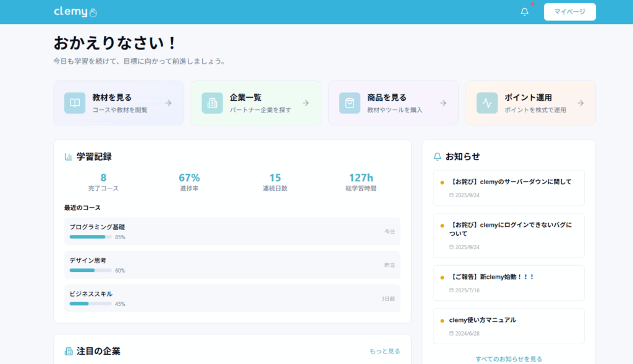Viewport: 633px width, 364px height.
Task: Click the arrow on the 企業一覧 card
Action: click(x=305, y=103)
